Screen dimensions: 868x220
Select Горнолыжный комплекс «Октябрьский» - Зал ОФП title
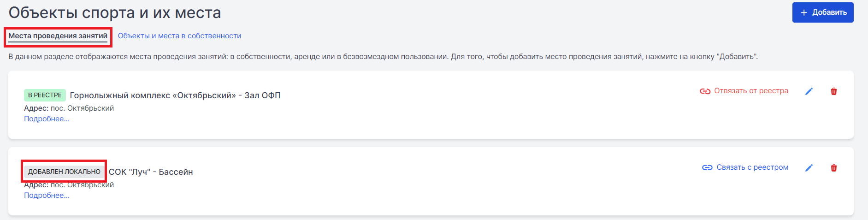(x=175, y=95)
